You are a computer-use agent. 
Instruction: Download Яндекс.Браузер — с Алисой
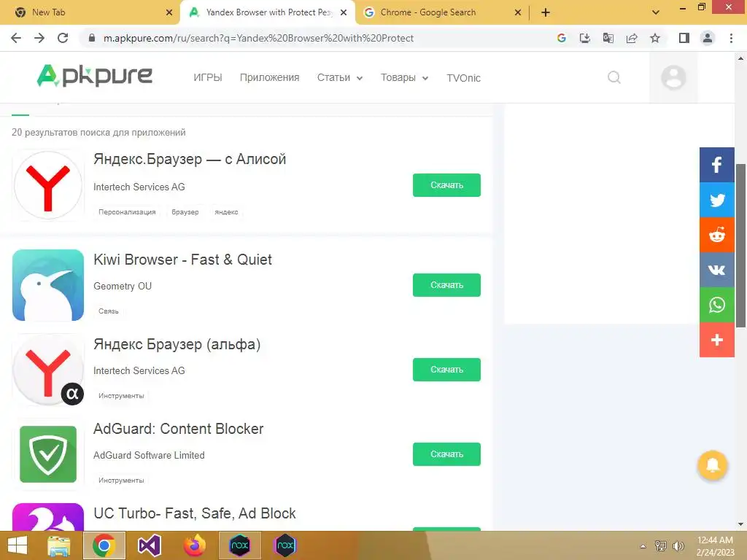coord(446,185)
